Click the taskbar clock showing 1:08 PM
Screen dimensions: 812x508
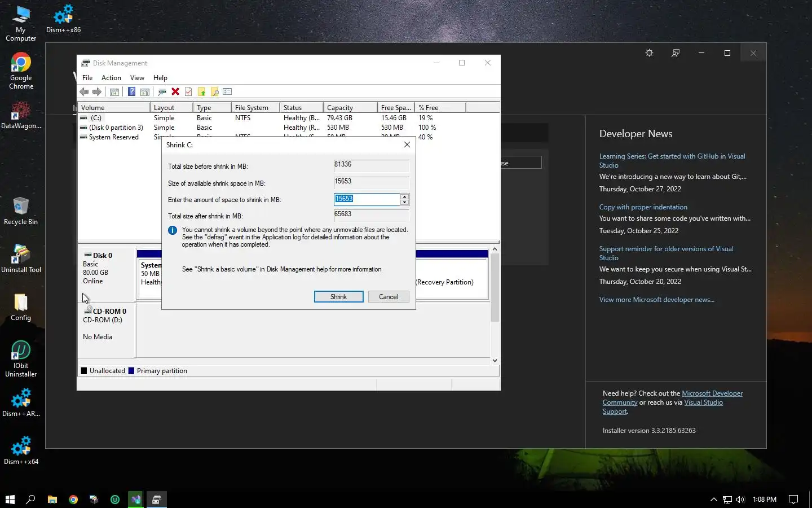pos(765,500)
